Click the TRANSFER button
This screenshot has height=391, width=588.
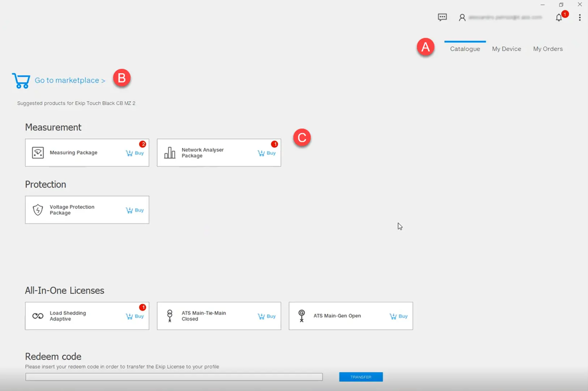pos(361,377)
